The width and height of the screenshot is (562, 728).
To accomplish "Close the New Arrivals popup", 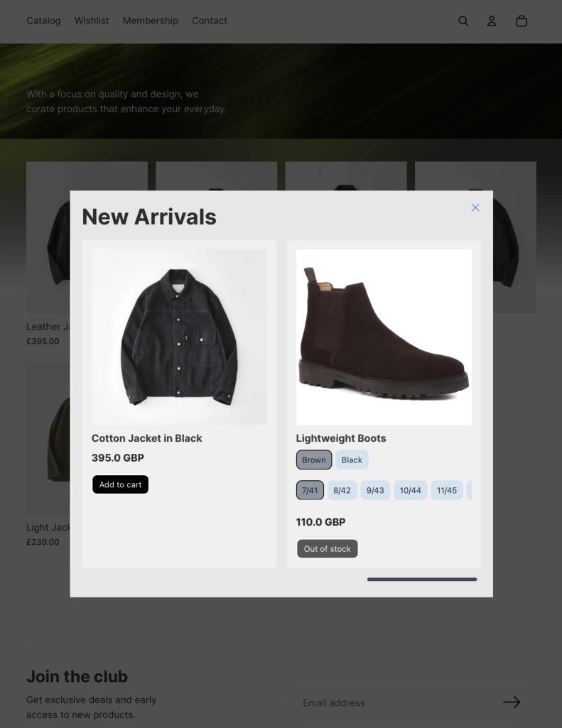I will click(475, 207).
